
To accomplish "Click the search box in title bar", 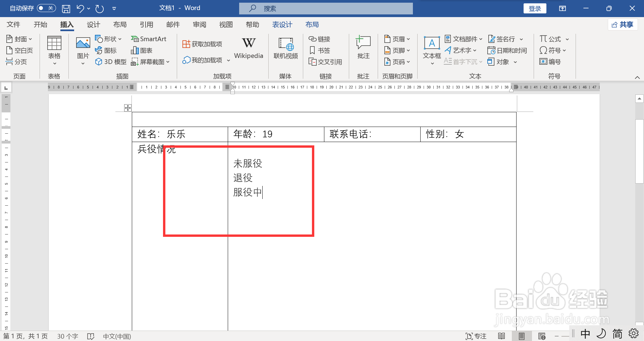I will pyautogui.click(x=326, y=8).
